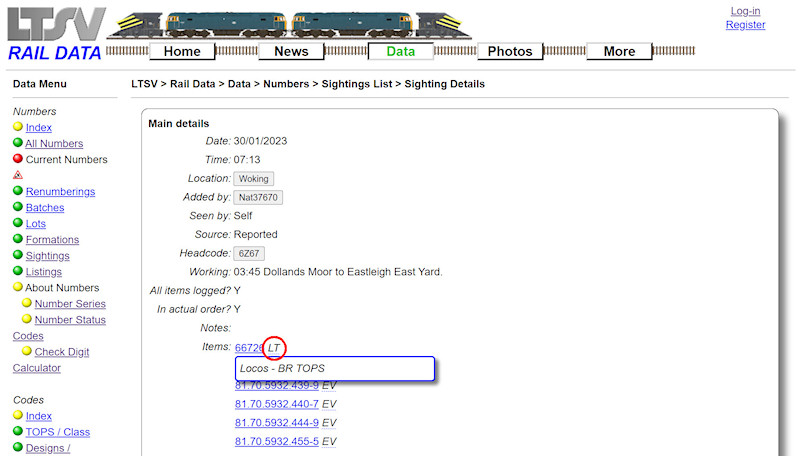This screenshot has height=456, width=800.
Task: Click the Nat37670 user tag
Action: click(258, 198)
